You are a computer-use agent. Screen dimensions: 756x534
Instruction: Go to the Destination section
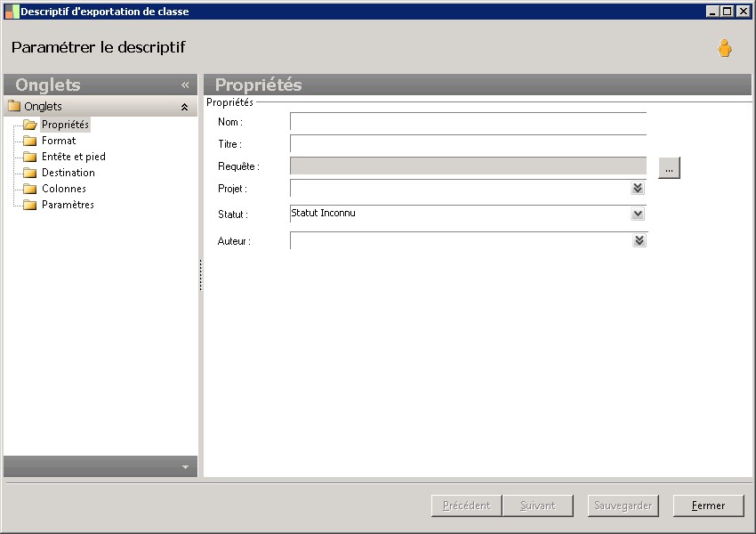[x=68, y=172]
